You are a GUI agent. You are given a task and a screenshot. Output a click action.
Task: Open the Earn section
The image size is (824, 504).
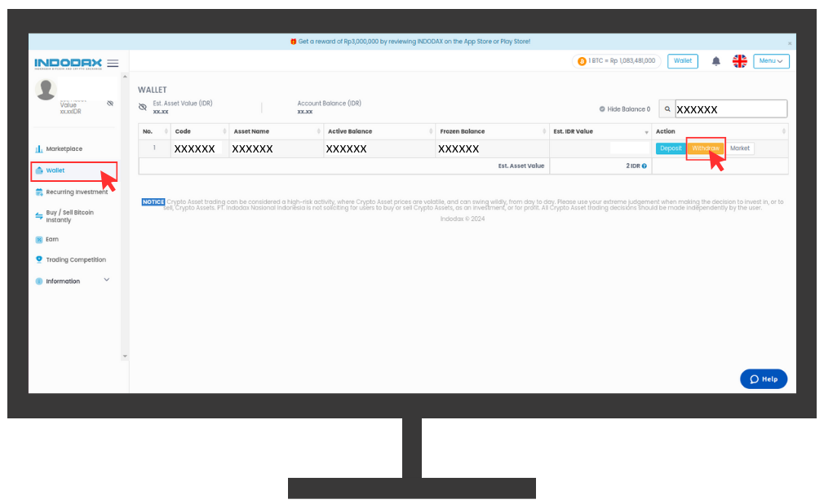tap(52, 239)
